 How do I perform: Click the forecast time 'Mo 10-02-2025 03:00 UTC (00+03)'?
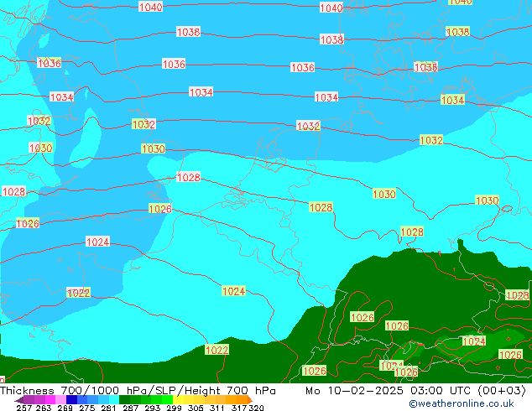coord(415,391)
